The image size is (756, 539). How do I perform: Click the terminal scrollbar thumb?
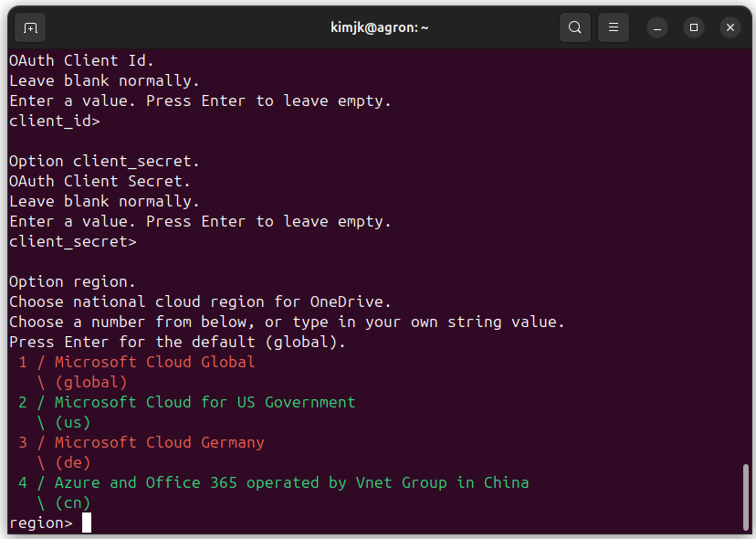[x=746, y=498]
